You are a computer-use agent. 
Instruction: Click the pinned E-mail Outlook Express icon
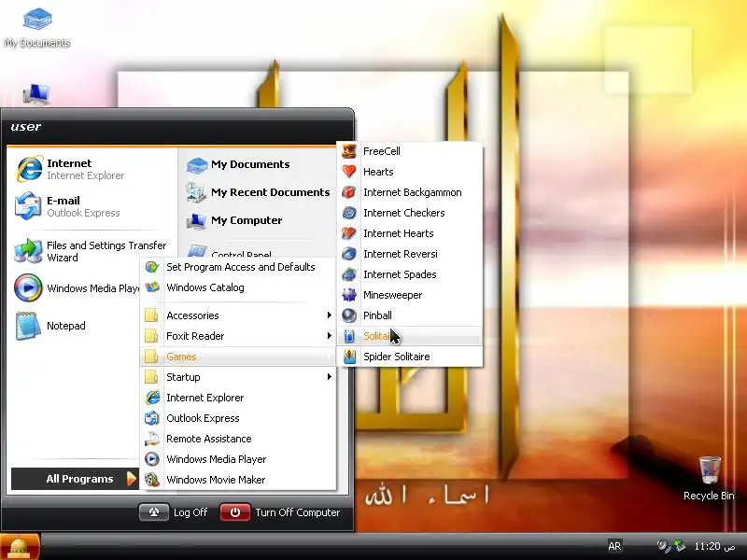[x=29, y=206]
